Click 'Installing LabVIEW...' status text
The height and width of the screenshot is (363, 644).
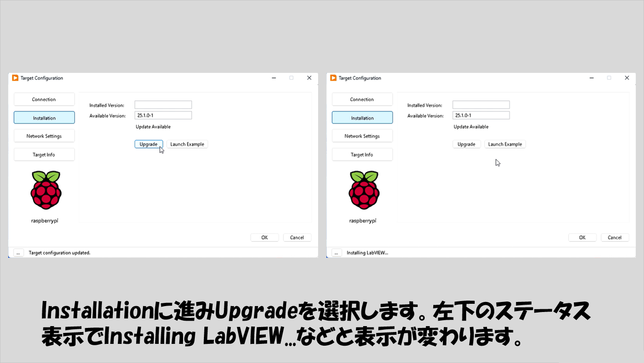pos(367,253)
